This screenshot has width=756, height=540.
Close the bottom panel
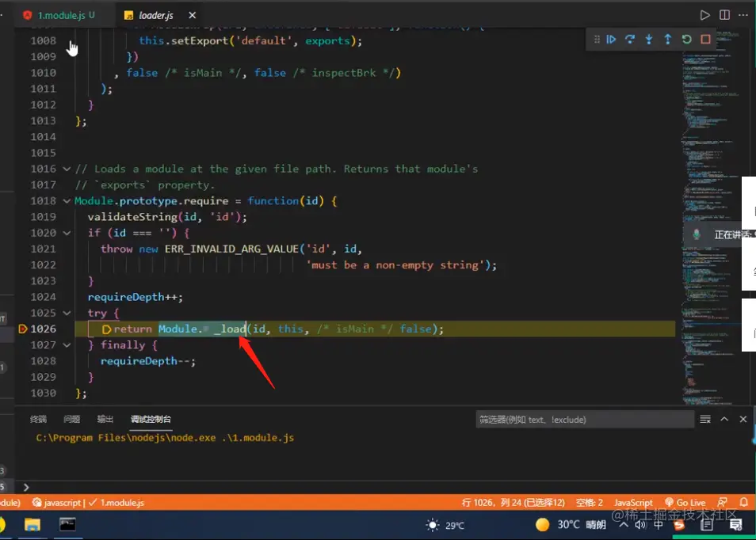point(743,420)
